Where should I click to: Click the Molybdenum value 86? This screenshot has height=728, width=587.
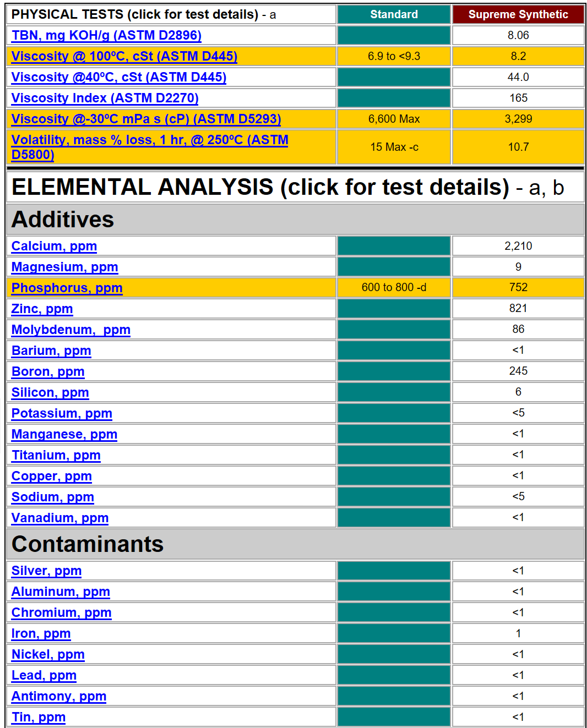(518, 330)
